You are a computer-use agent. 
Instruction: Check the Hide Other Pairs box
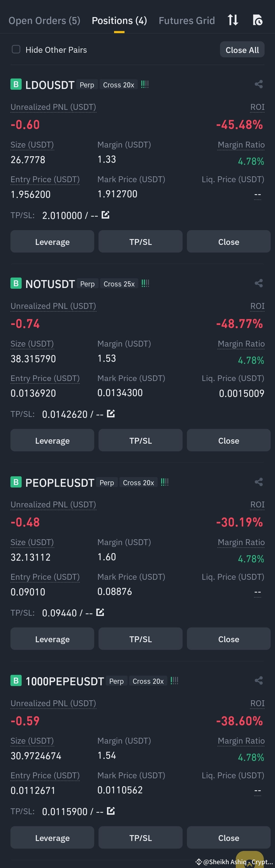click(16, 49)
